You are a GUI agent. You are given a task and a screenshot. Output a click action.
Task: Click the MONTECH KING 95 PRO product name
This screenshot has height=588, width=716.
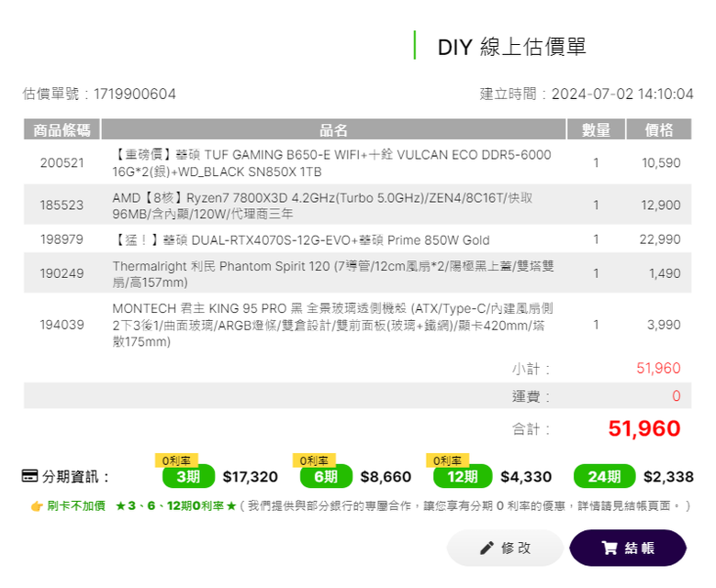point(333,325)
